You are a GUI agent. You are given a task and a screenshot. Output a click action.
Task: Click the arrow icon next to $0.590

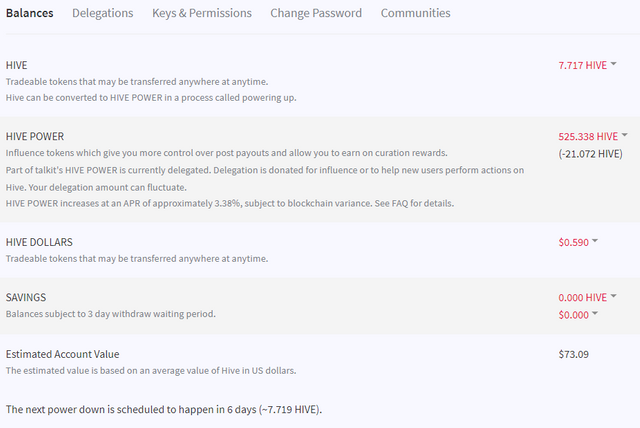[595, 241]
